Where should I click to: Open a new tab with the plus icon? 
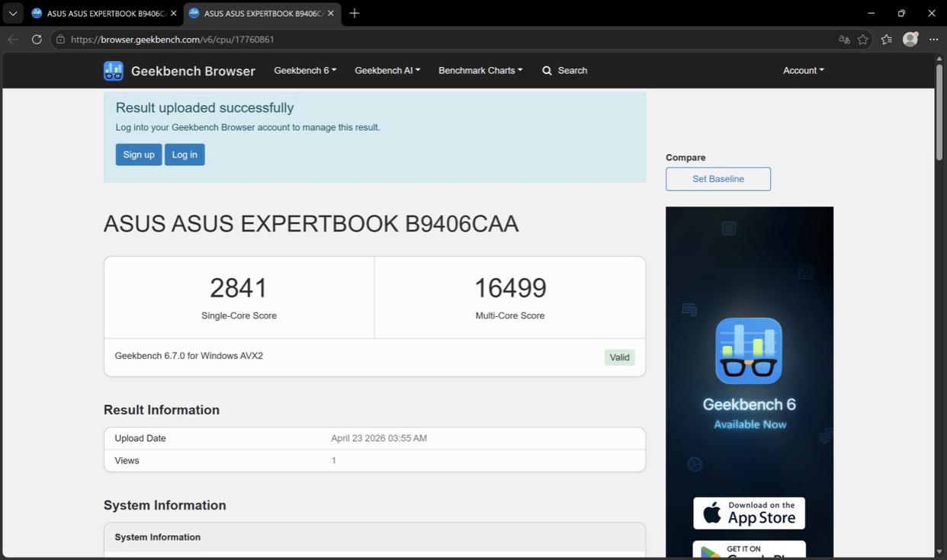[x=355, y=14]
